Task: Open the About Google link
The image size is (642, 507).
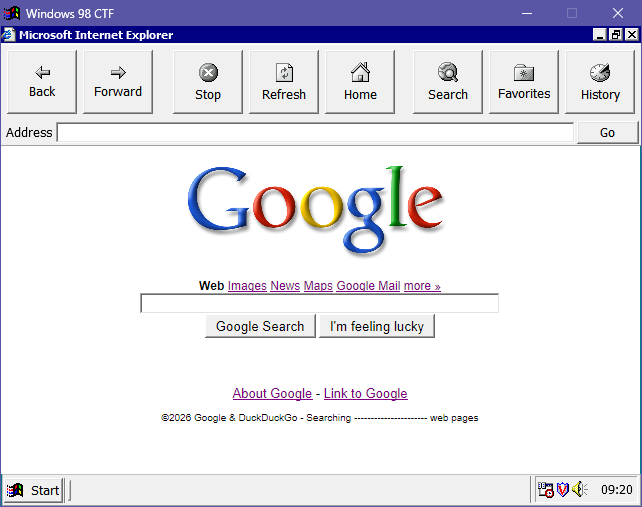Action: pos(272,393)
